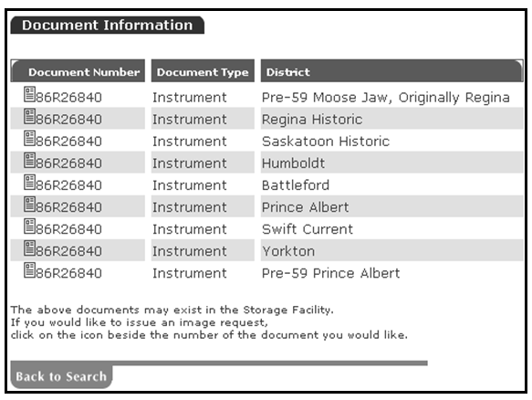The image size is (532, 400).
Task: Click document icon beside Pre-59 Moose Jaw row
Action: (x=29, y=94)
